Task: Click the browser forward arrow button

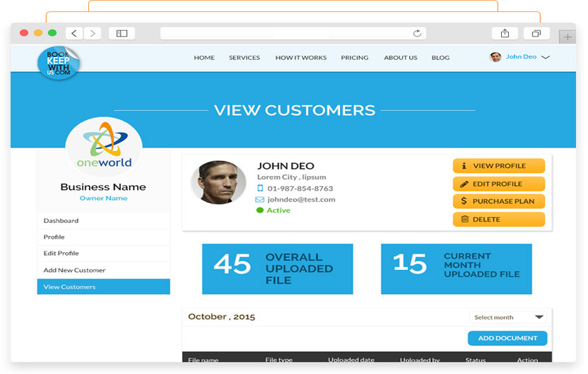Action: click(x=92, y=33)
